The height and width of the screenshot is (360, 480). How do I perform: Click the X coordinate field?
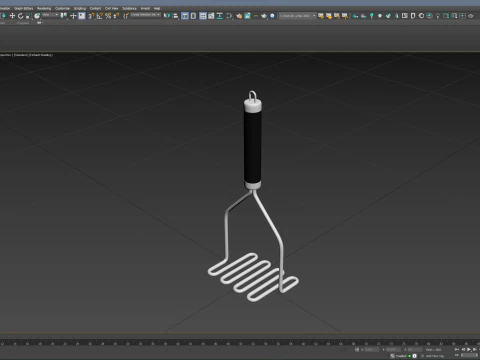coord(371,350)
